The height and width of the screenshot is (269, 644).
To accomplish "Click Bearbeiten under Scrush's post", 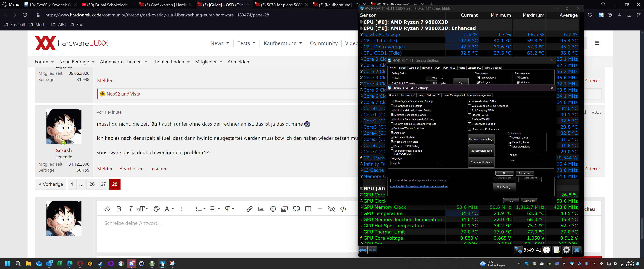I will point(131,169).
